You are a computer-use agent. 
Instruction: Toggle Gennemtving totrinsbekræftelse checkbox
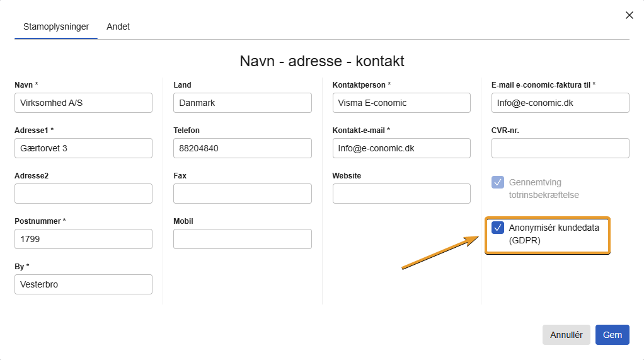tap(498, 182)
